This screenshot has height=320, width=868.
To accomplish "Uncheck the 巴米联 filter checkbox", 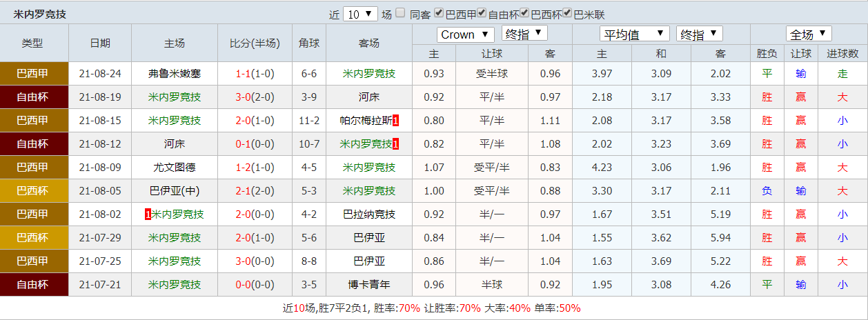I will point(567,13).
